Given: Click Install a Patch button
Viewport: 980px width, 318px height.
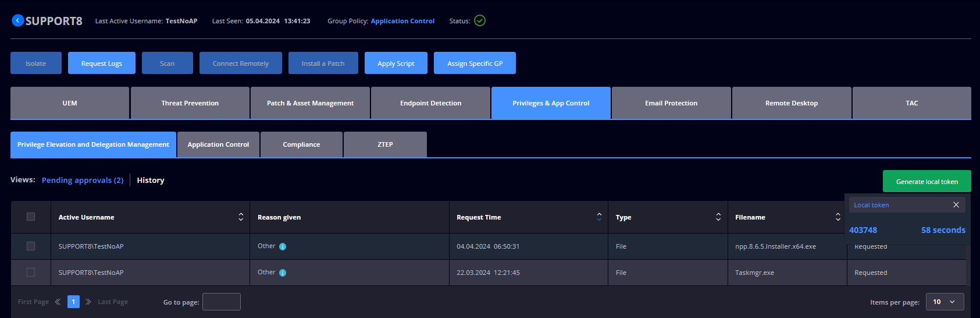Looking at the screenshot, I should point(323,63).
